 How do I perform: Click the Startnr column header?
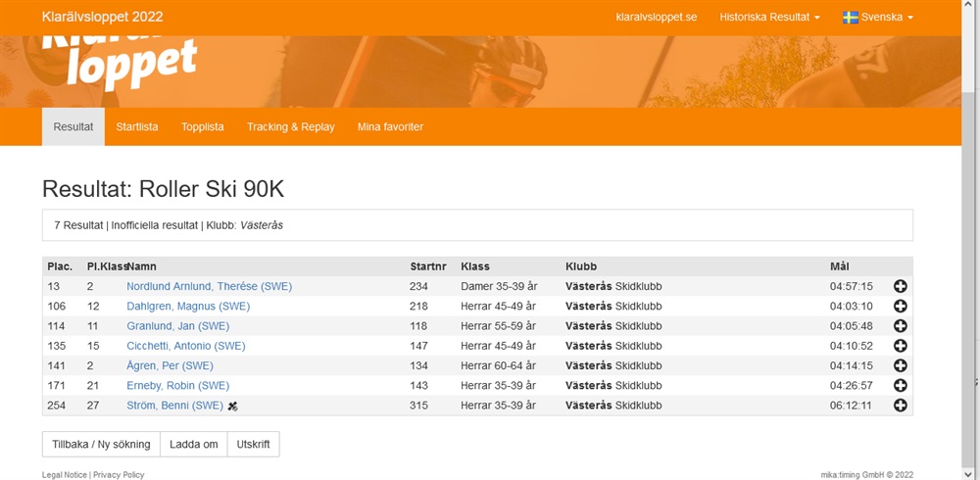(428, 266)
